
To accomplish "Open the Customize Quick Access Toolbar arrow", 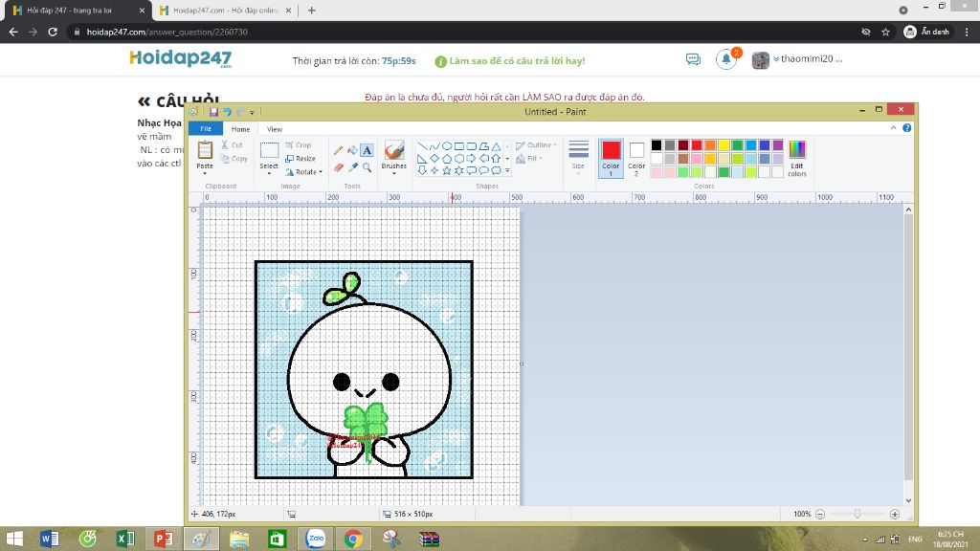I will tap(252, 113).
